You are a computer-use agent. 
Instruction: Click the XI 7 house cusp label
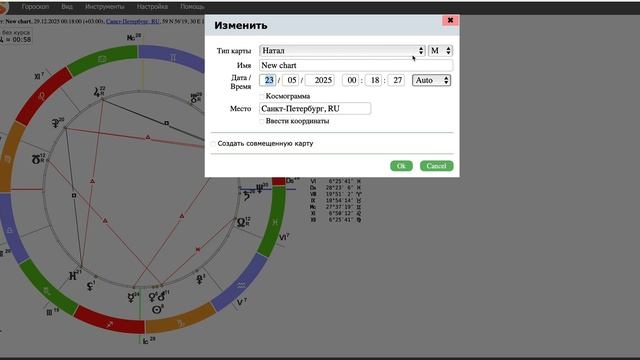pyautogui.click(x=39, y=76)
